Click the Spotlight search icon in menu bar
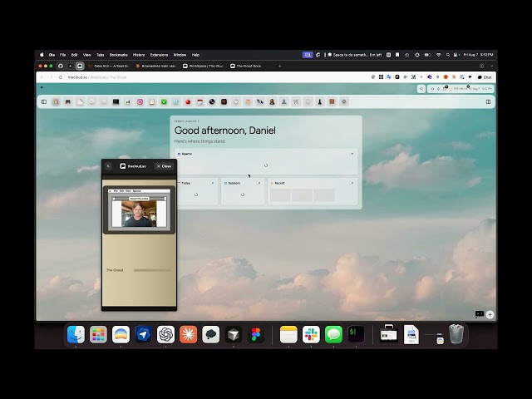532x399 pixels. pos(448,55)
